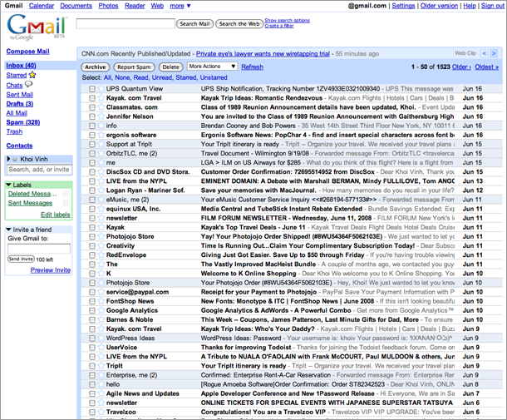
Task: Star the Barnes & Noble message
Action: pos(101,319)
